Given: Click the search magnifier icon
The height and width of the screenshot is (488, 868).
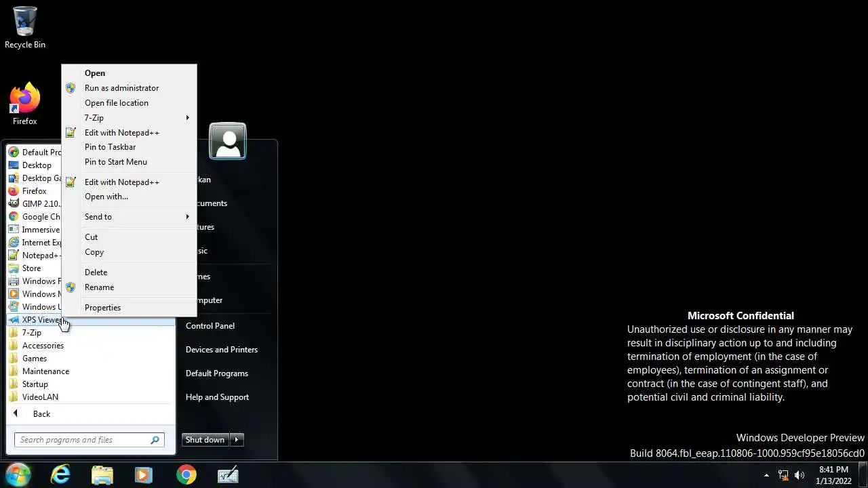Looking at the screenshot, I should click(x=155, y=440).
